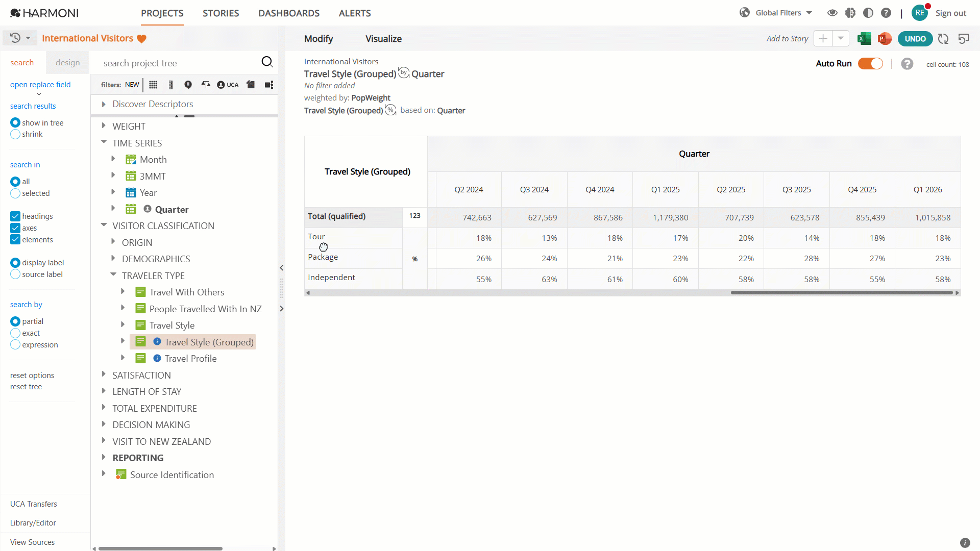Uncheck the axes checkbox
This screenshot has height=551, width=980.
click(15, 228)
